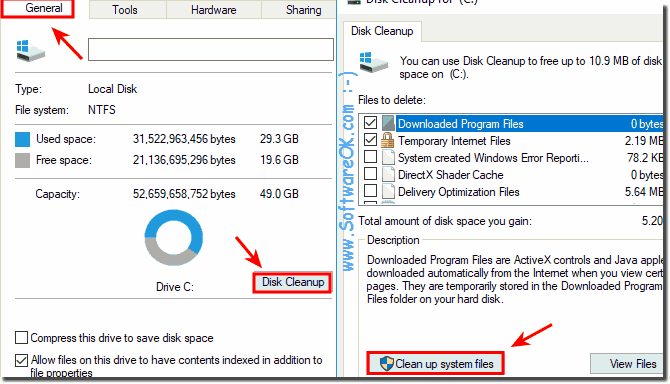Enable Compress this drive to save space
670x384 pixels.
[x=21, y=338]
